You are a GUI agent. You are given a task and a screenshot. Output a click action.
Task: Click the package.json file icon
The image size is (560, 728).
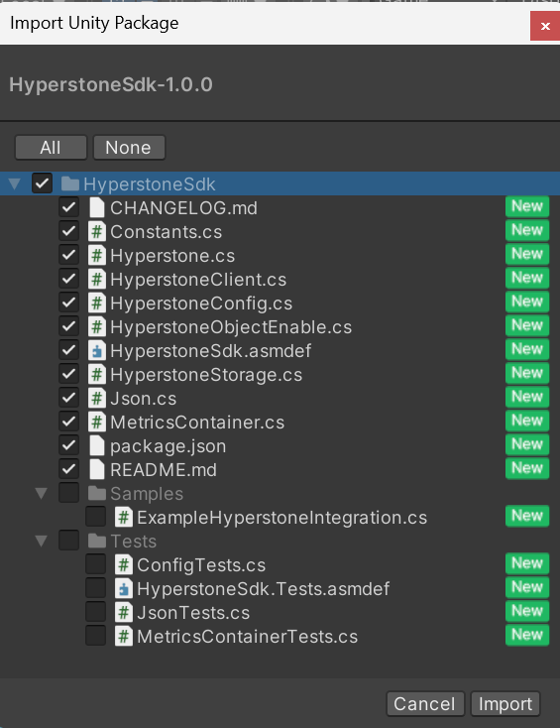pyautogui.click(x=96, y=445)
